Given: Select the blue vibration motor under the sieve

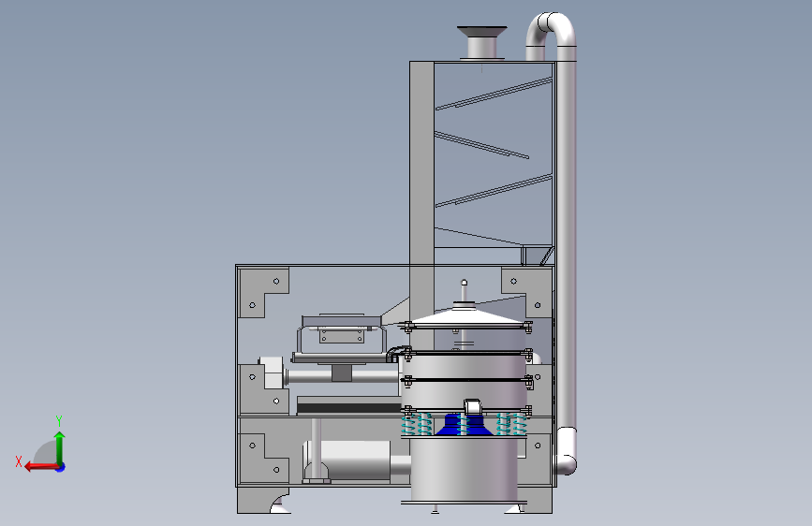Looking at the screenshot, I should [x=464, y=425].
